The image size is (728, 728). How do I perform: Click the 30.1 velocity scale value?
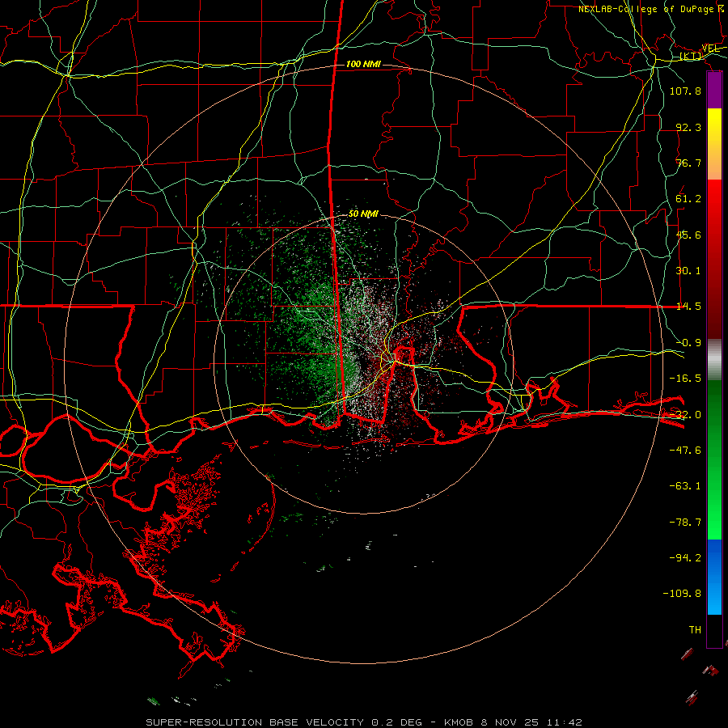pos(688,271)
